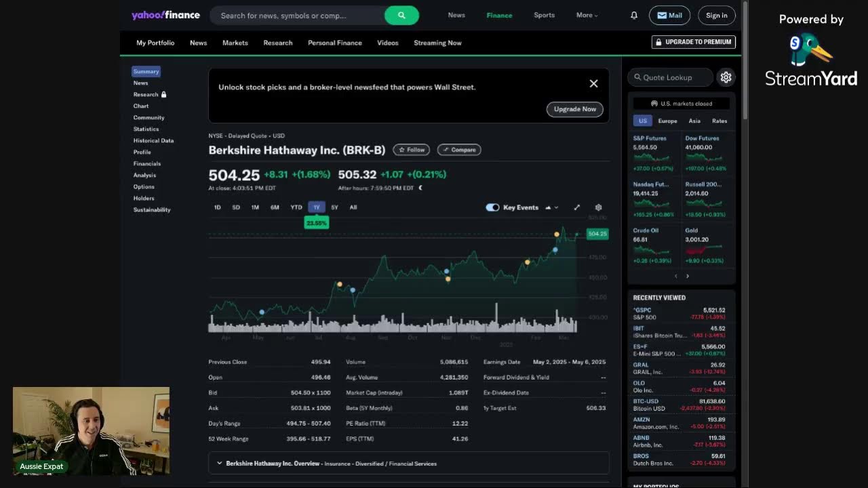The width and height of the screenshot is (868, 488).
Task: Select the YTD chart range
Action: pos(296,207)
